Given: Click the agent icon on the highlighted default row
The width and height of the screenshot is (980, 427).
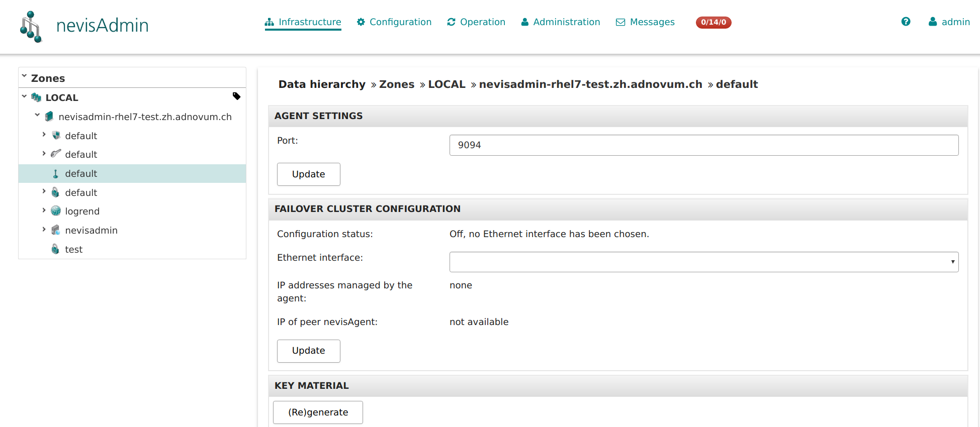Looking at the screenshot, I should 56,174.
